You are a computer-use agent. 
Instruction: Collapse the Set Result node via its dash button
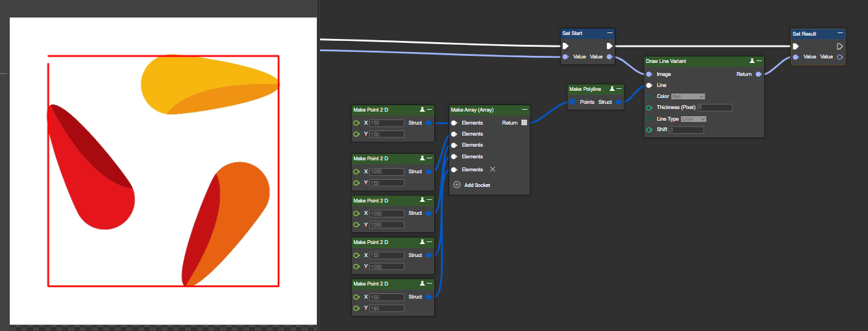(x=841, y=33)
